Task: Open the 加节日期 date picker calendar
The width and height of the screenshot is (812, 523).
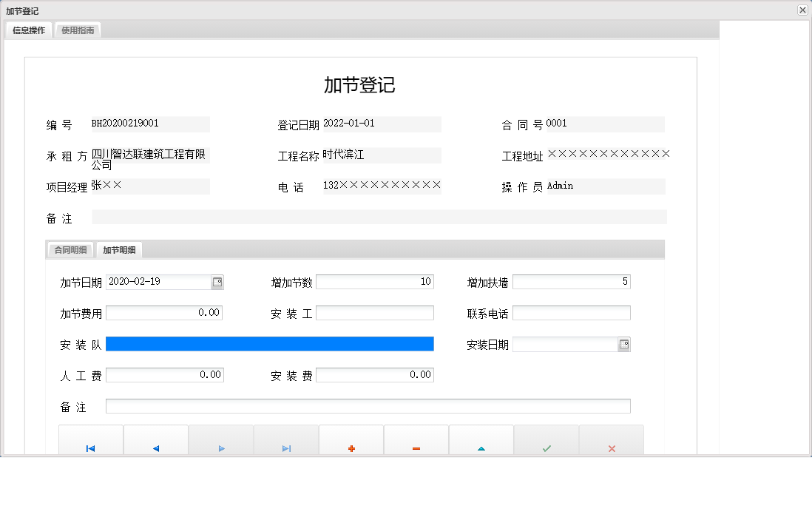Action: 218,282
